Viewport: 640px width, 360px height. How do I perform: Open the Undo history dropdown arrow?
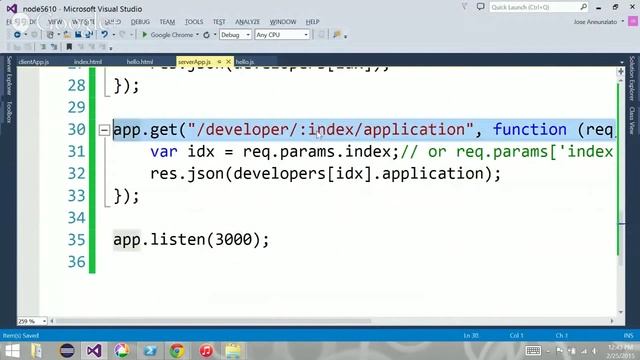point(113,35)
